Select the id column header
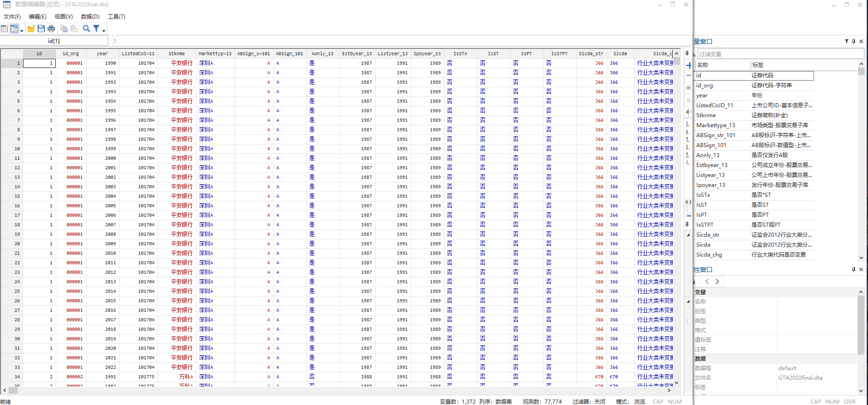Screen dimensions: 868x405 39,53
